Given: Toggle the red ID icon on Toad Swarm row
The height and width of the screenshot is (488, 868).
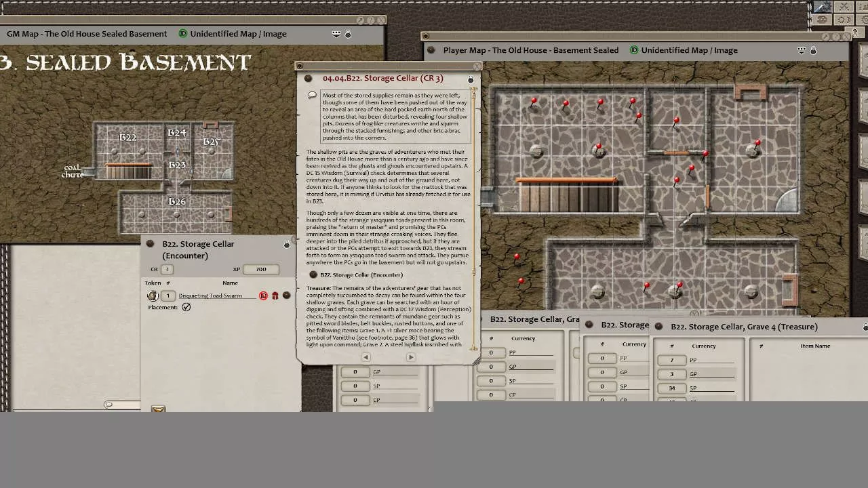Looking at the screenshot, I should click(264, 296).
